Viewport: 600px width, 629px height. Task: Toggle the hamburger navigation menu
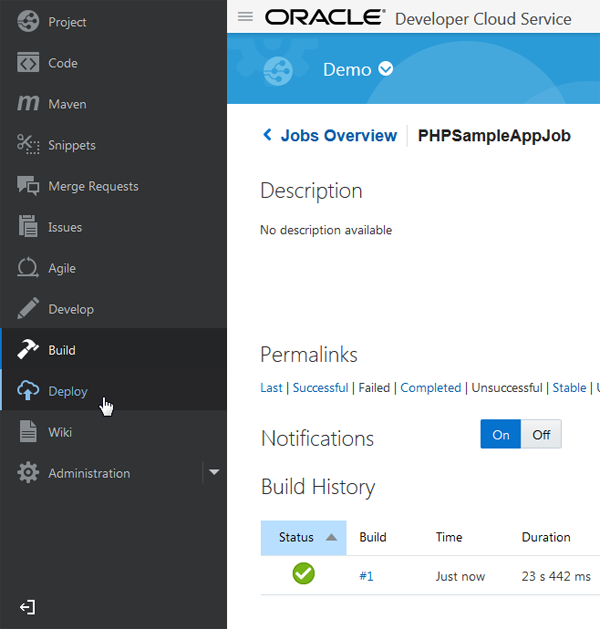245,17
